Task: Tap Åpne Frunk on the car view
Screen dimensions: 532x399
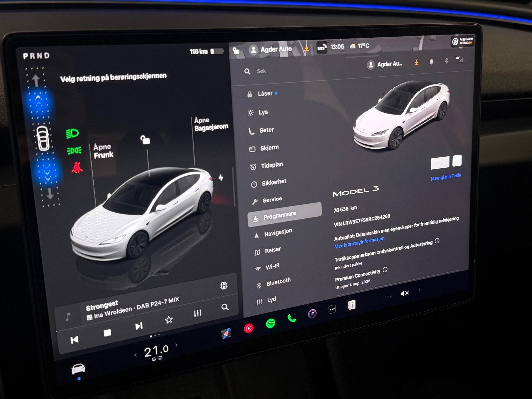Action: coord(103,151)
